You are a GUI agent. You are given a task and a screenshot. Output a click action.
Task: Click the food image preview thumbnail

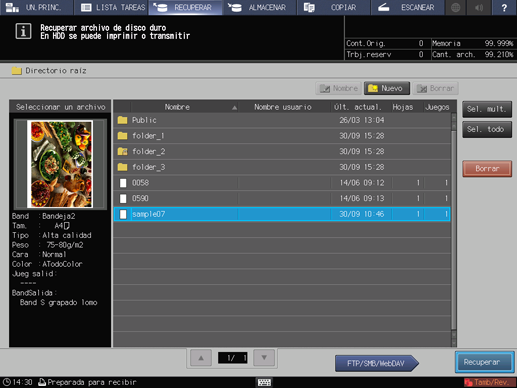61,164
